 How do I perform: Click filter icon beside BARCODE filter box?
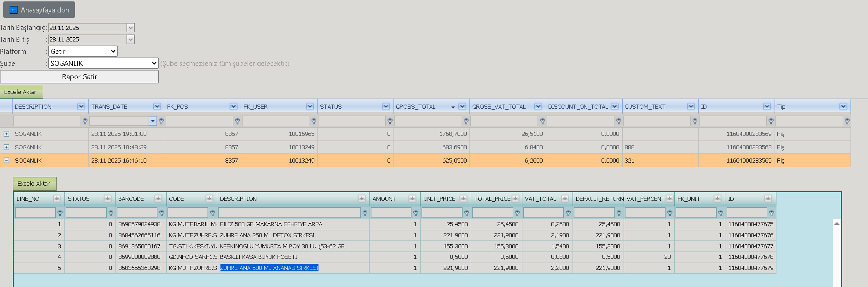(x=162, y=213)
